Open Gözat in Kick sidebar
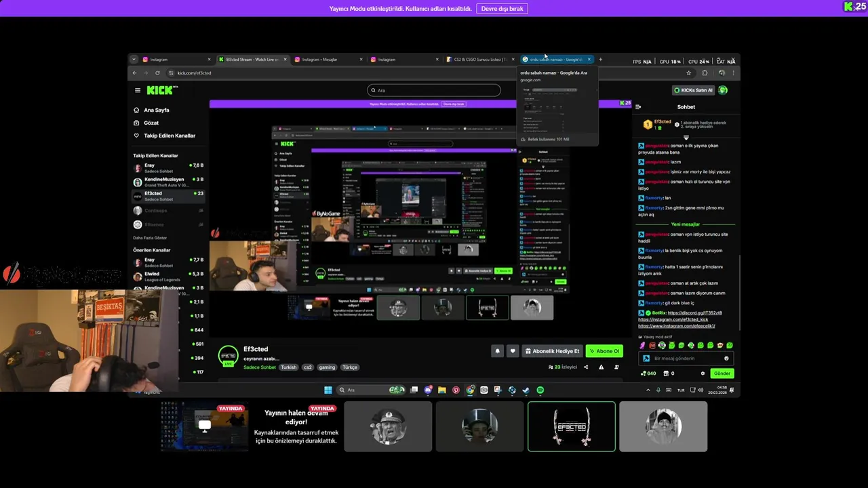The height and width of the screenshot is (488, 868). 151,123
